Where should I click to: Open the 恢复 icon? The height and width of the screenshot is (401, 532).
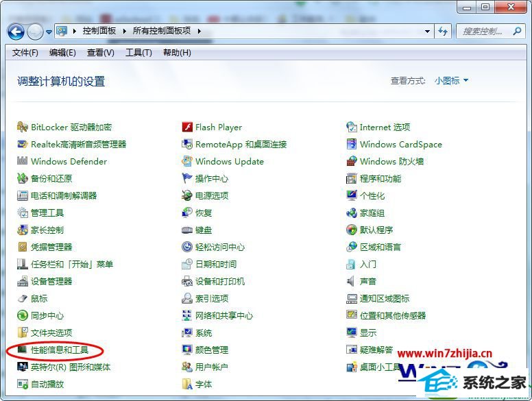[x=187, y=212]
